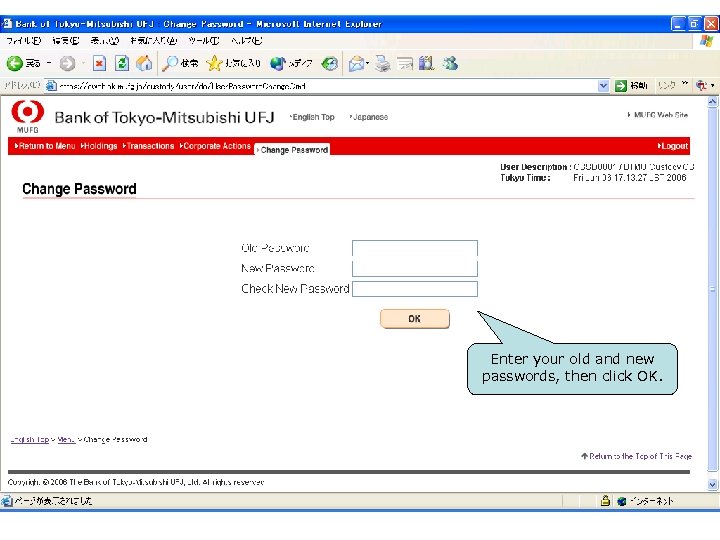
Task: Focus the New Password field
Action: click(x=415, y=268)
